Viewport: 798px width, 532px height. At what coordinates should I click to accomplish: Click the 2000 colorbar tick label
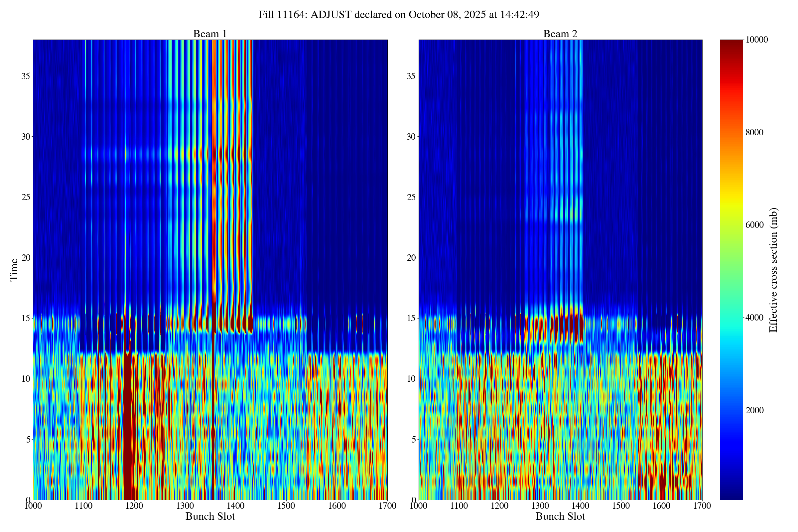pyautogui.click(x=754, y=410)
